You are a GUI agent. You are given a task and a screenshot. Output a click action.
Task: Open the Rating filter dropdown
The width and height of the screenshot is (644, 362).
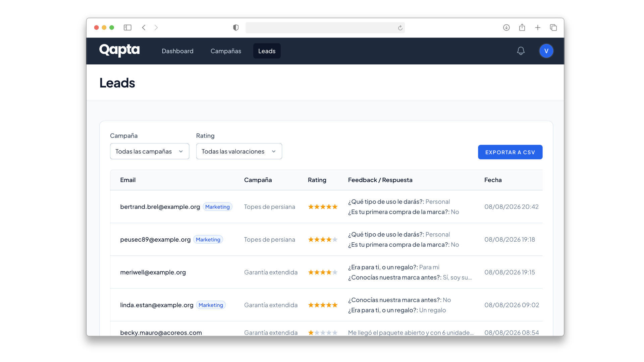[x=239, y=152]
